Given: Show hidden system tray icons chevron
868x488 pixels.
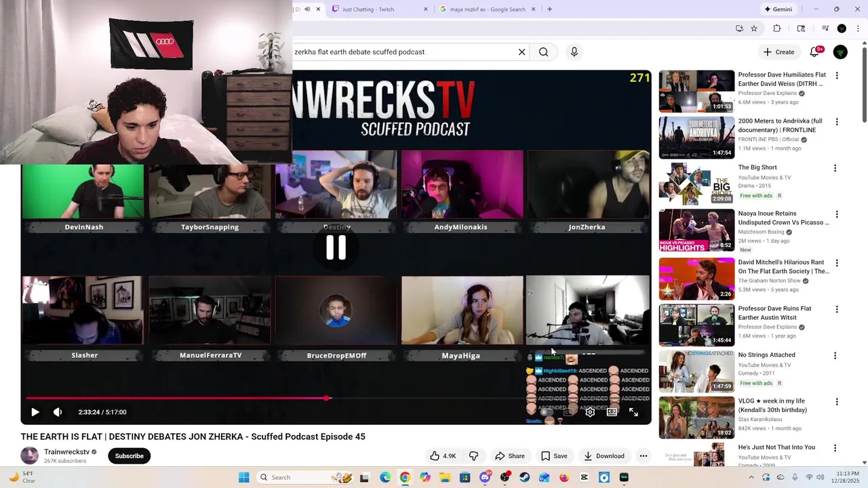Looking at the screenshot, I should click(x=751, y=477).
